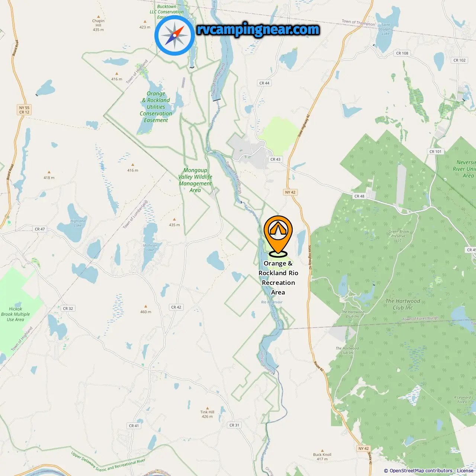Open the License link

click(465, 471)
